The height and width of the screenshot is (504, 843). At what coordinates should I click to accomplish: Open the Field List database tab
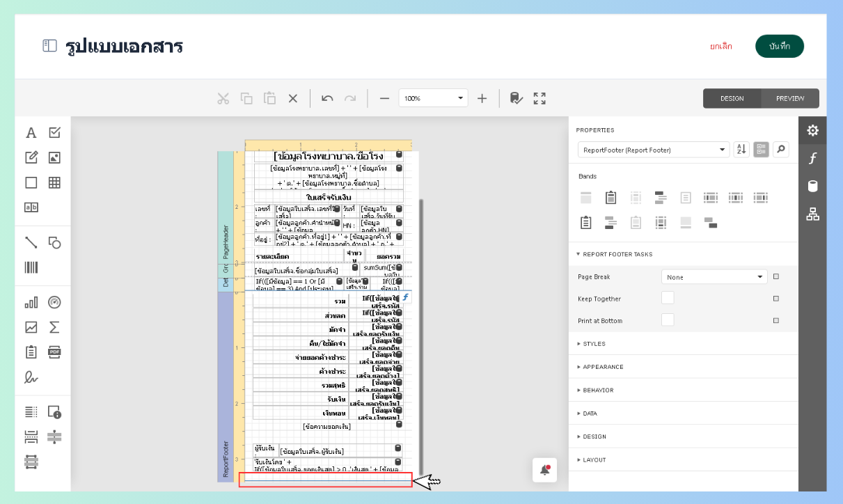pyautogui.click(x=812, y=186)
